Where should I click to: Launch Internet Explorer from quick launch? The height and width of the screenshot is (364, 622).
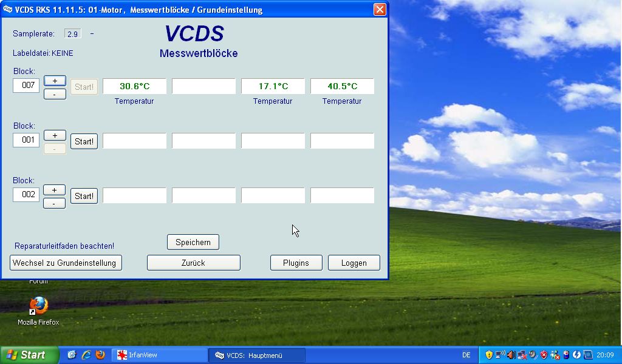(x=86, y=355)
